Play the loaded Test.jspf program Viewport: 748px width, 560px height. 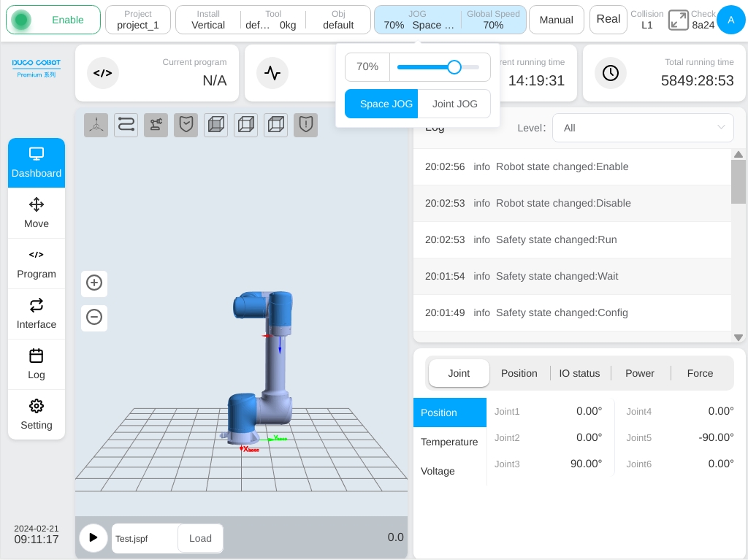(x=93, y=538)
